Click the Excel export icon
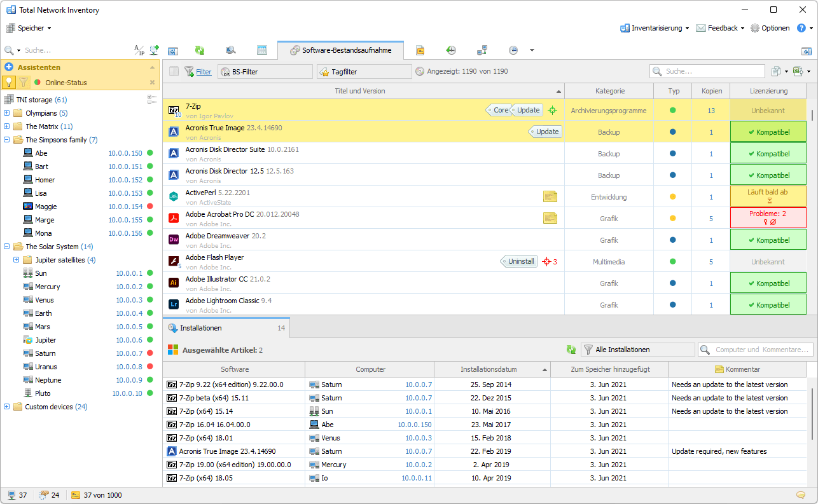 [798, 72]
